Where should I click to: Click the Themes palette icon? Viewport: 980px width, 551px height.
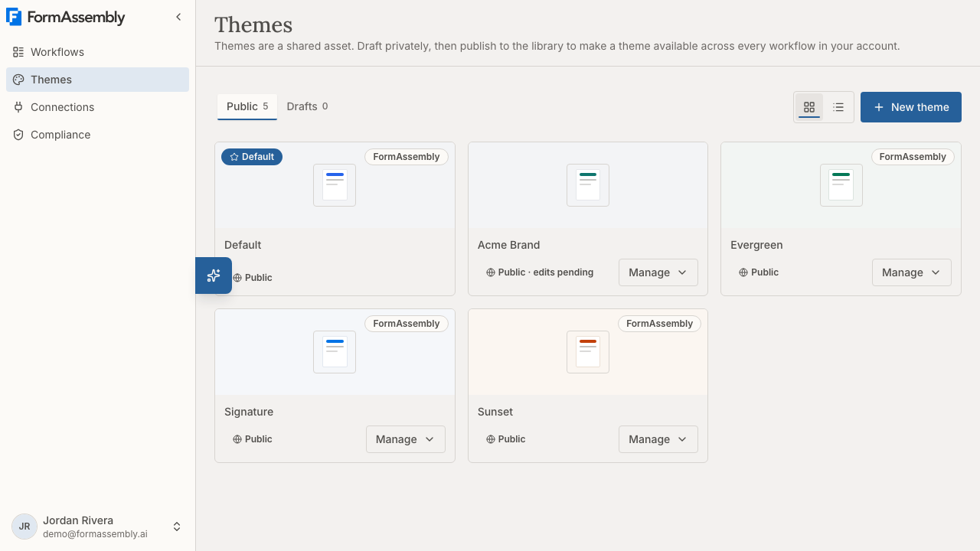[x=18, y=80]
